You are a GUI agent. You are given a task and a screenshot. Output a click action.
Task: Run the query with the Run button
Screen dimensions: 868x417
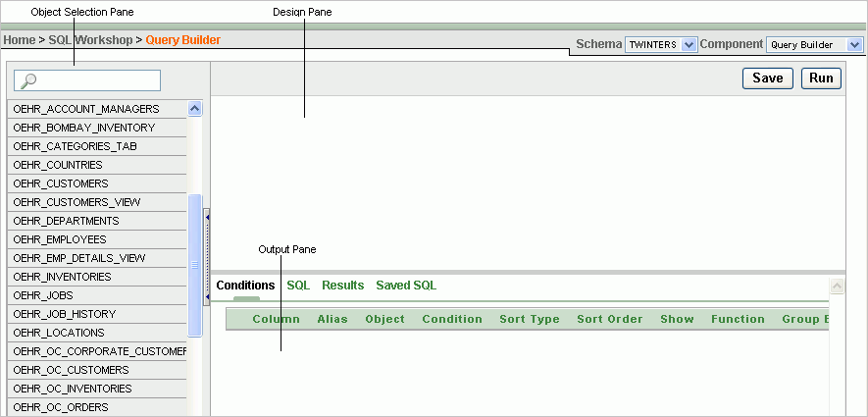821,78
